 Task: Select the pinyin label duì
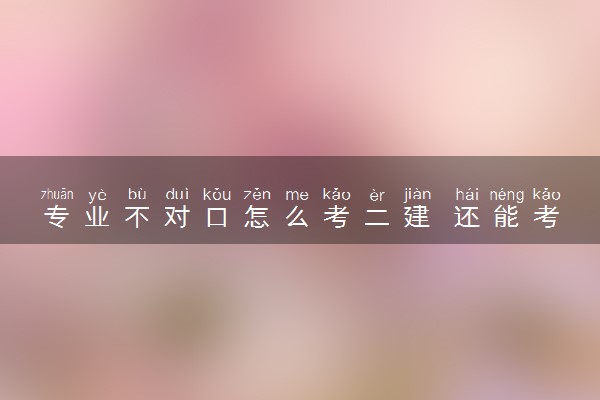pos(177,194)
